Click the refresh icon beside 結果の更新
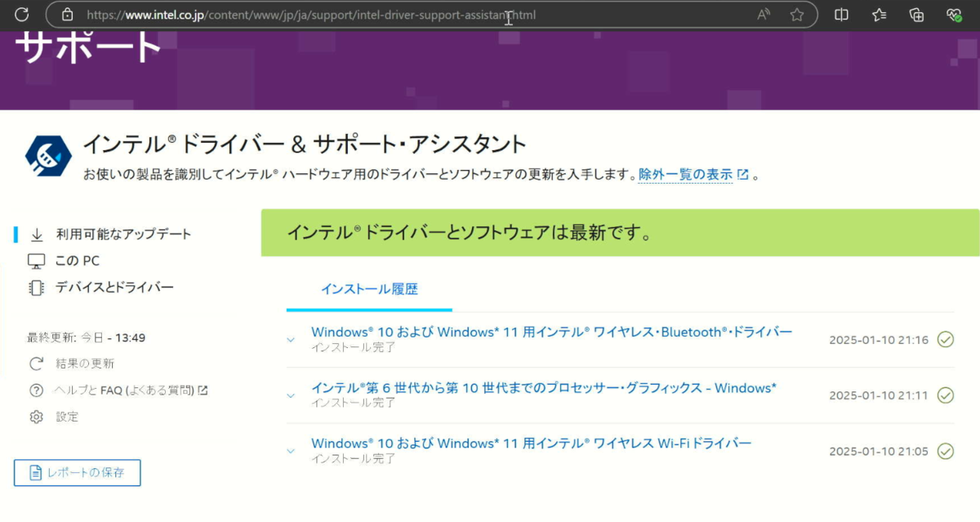This screenshot has height=522, width=980. (x=36, y=364)
